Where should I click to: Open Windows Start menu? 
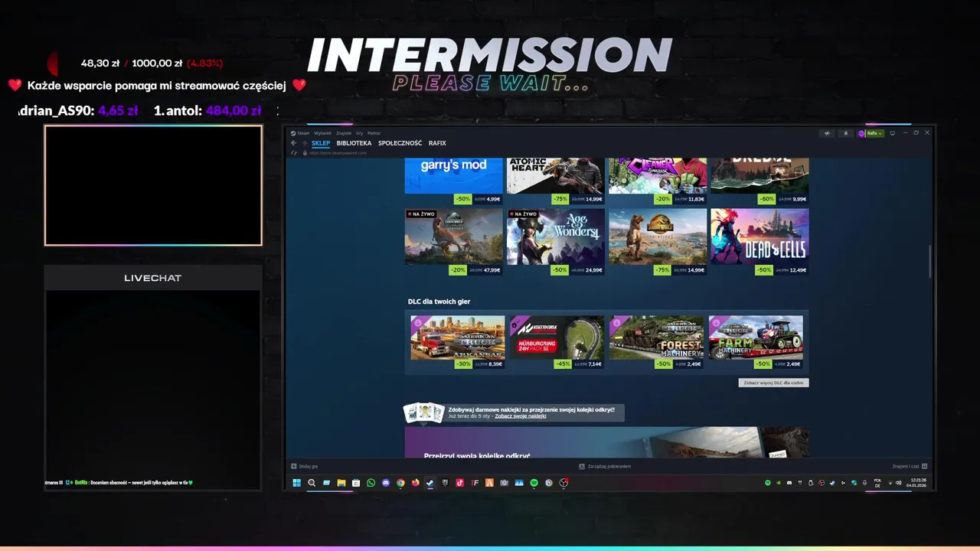point(297,483)
